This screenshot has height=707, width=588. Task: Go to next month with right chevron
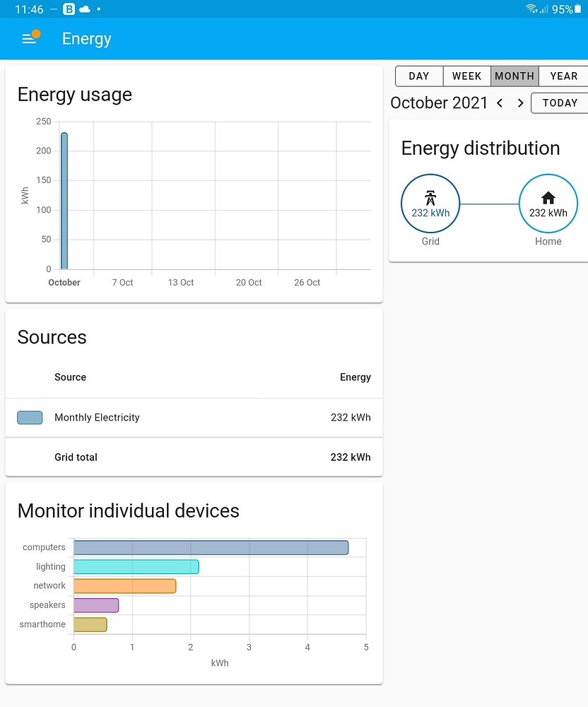520,103
